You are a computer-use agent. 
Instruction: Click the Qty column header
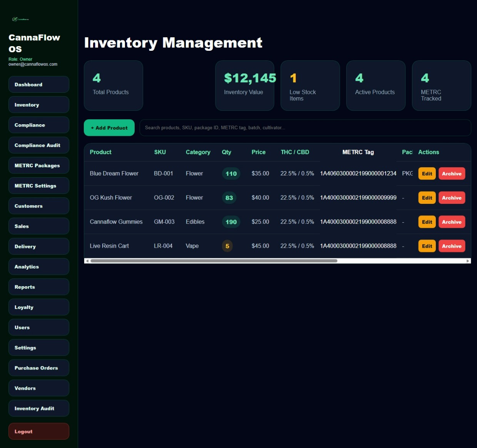click(227, 152)
